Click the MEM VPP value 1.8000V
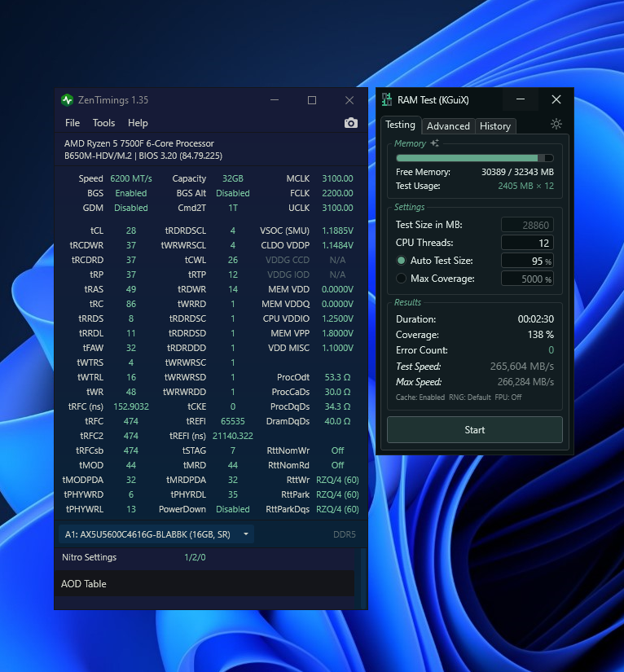This screenshot has width=624, height=672. coord(338,333)
